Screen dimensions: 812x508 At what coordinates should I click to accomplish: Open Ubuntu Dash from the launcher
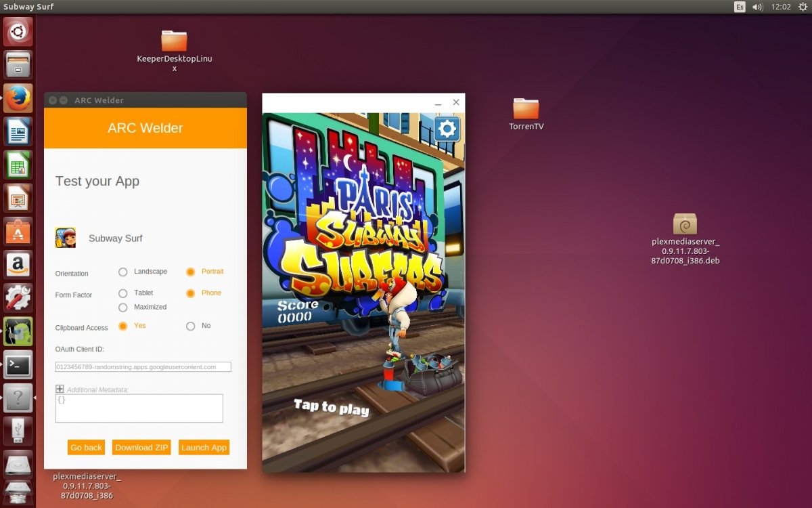tap(18, 31)
